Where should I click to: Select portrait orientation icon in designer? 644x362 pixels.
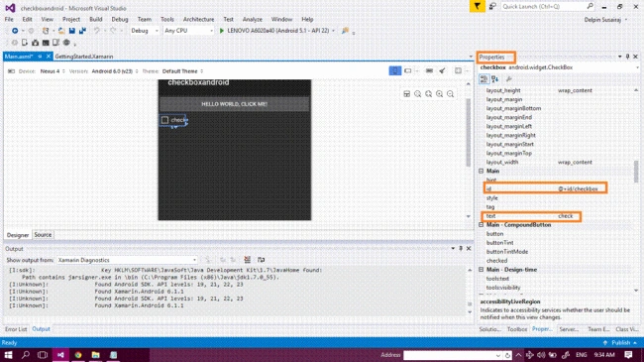point(394,70)
